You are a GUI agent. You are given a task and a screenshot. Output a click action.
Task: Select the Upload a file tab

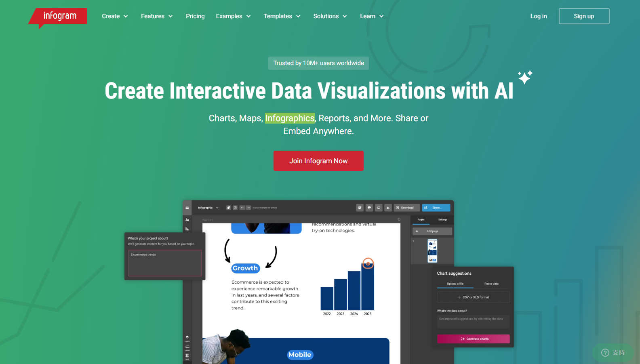[455, 284]
